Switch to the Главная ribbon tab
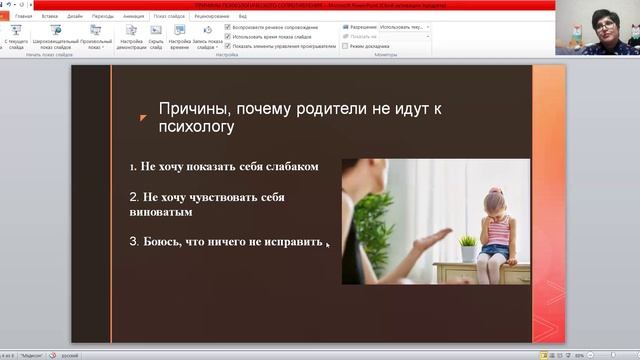 click(23, 16)
